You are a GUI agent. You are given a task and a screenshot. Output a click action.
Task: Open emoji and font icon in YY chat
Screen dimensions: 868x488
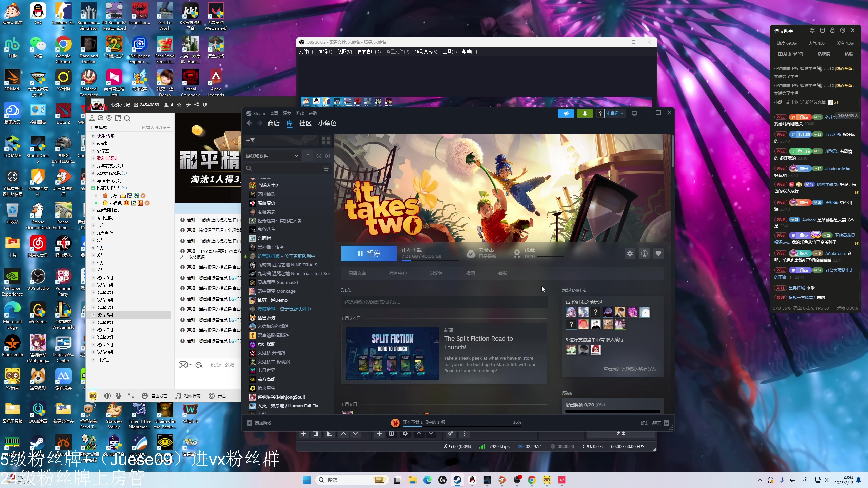click(199, 365)
